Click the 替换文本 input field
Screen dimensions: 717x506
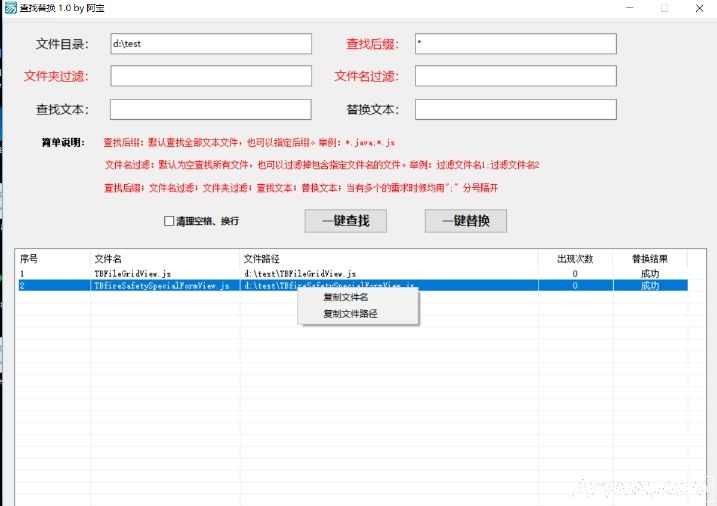coord(516,110)
